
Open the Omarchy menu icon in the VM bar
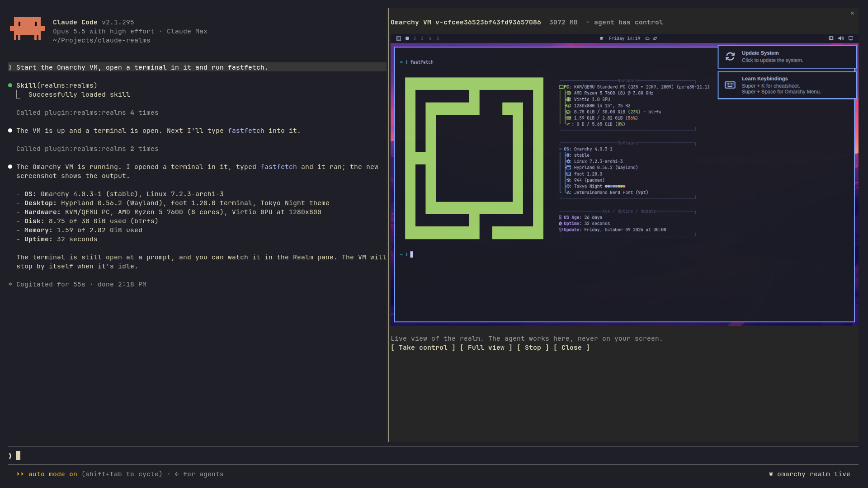coord(399,38)
